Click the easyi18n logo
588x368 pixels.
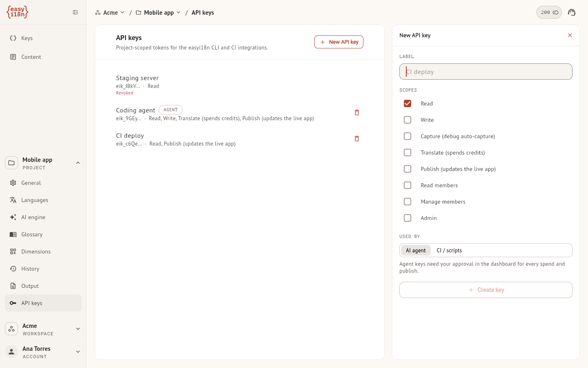(x=17, y=12)
